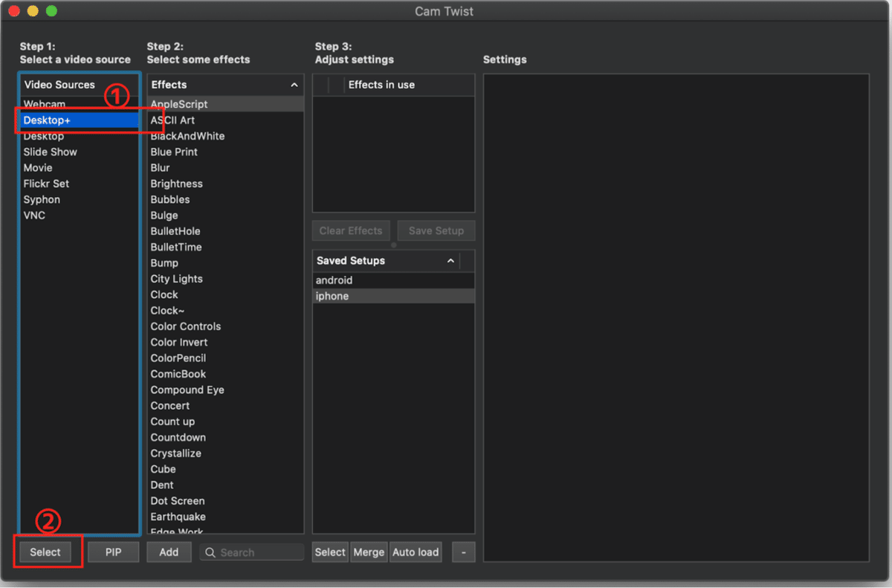892x588 pixels.
Task: Choose Slide Show video source
Action: point(80,152)
